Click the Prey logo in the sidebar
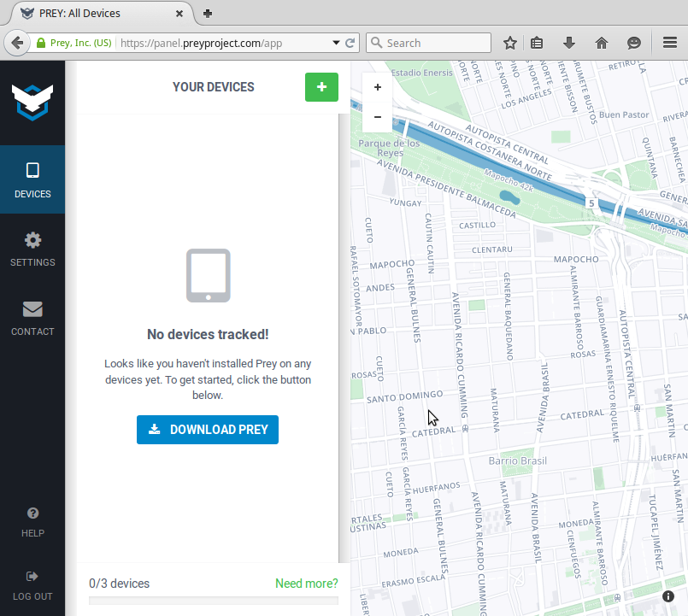 [32, 103]
